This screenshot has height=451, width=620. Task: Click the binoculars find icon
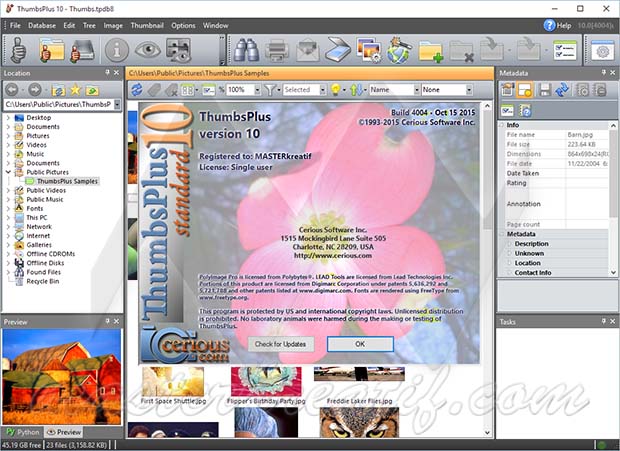246,50
